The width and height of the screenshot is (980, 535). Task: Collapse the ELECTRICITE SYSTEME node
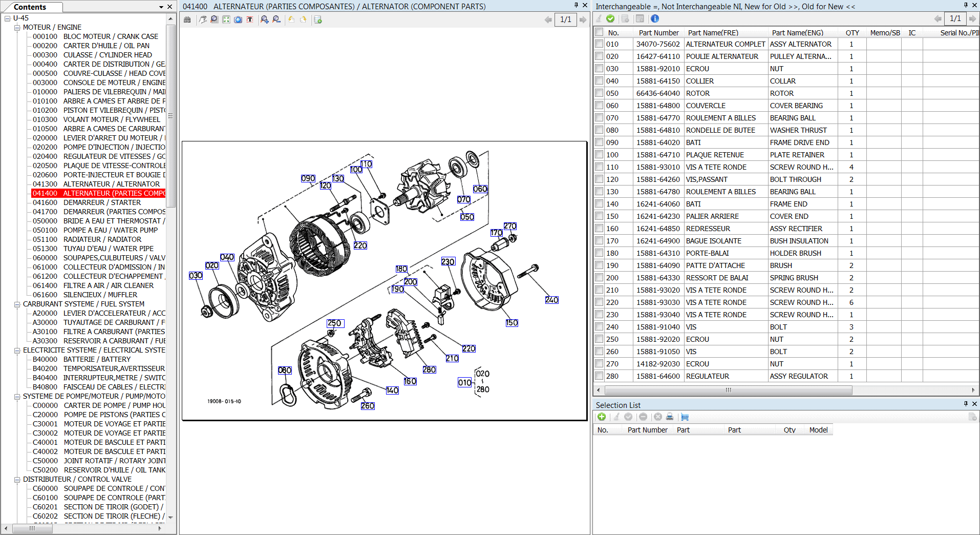pyautogui.click(x=17, y=351)
